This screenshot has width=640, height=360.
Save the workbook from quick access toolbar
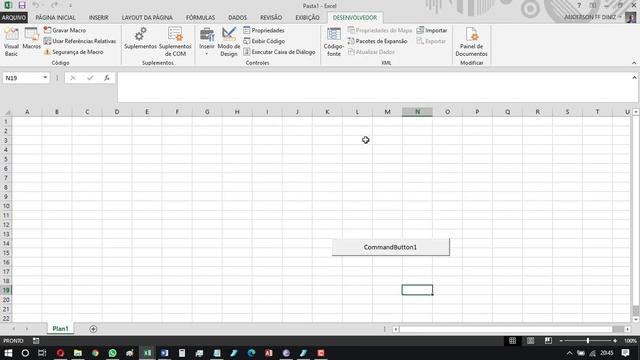(x=22, y=5)
